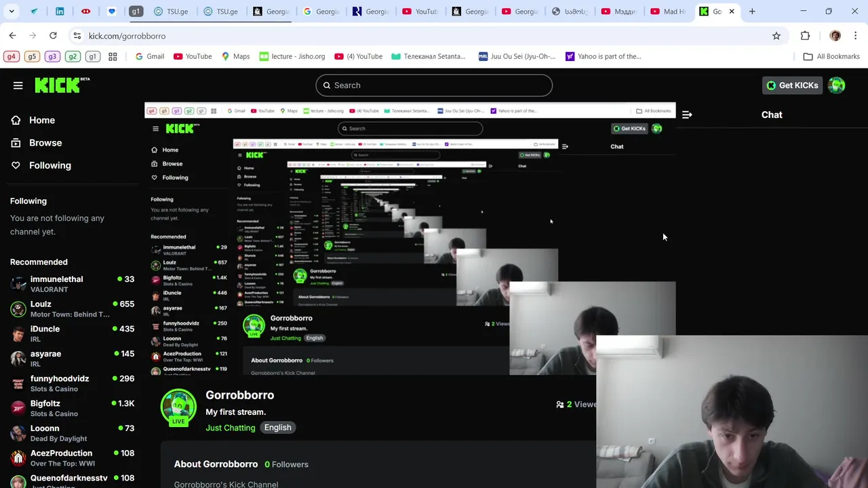The height and width of the screenshot is (488, 868).
Task: Open g3 tab group bookmark
Action: 52,56
